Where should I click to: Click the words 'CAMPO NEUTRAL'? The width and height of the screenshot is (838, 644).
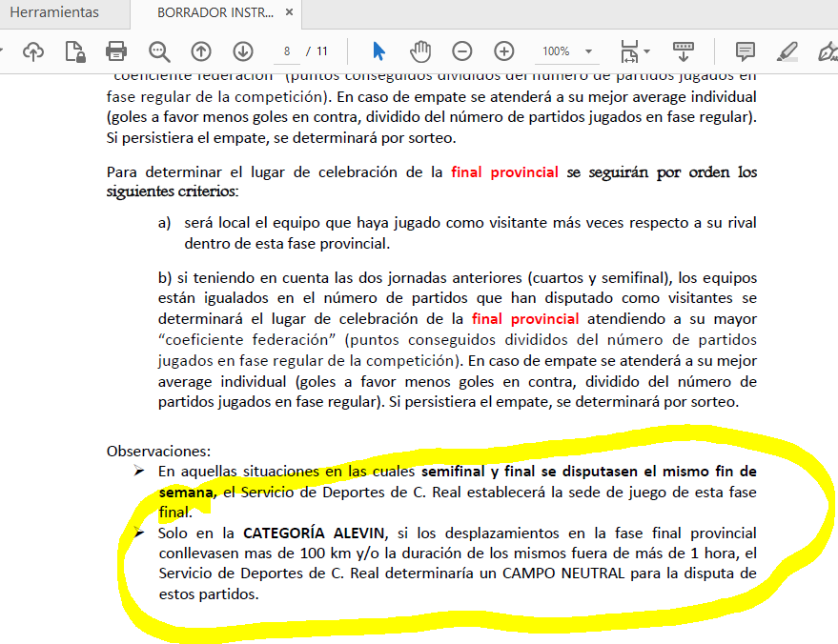(563, 574)
